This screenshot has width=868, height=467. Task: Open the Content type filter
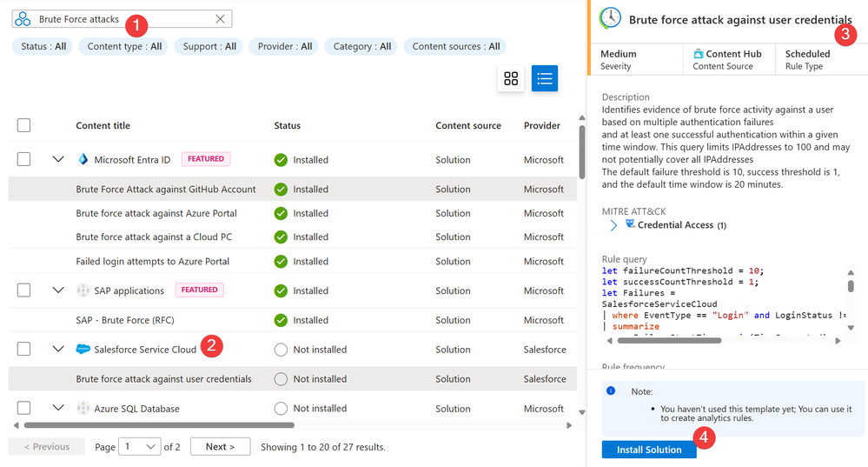click(x=124, y=47)
